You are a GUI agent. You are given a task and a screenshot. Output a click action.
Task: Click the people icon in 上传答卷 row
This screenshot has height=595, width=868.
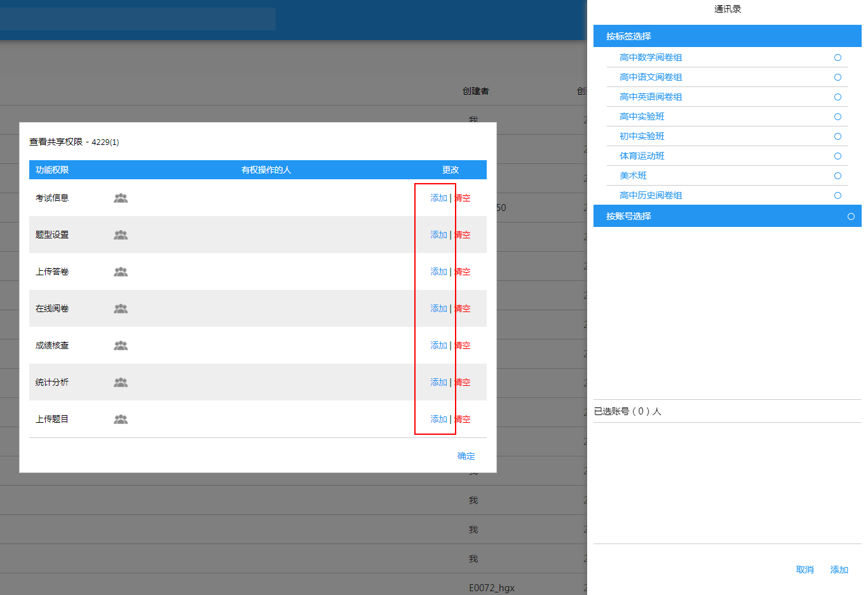tap(121, 272)
